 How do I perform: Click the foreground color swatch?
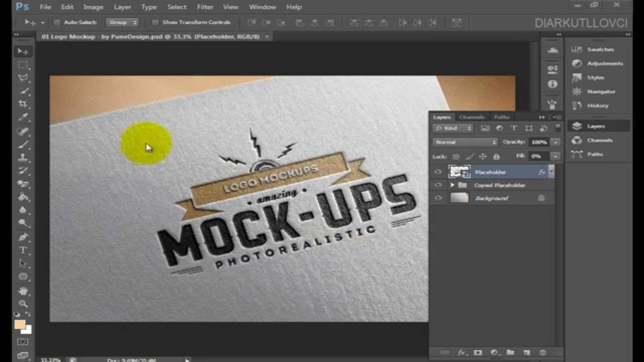(20, 325)
